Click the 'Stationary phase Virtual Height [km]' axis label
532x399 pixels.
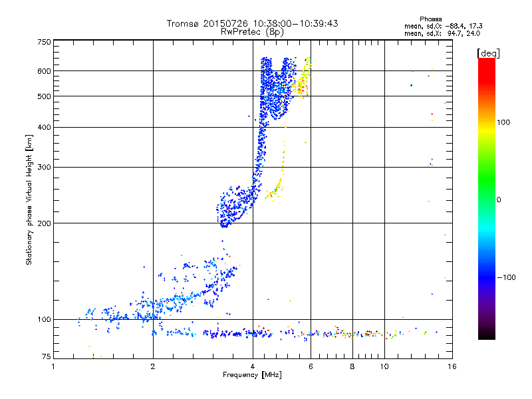[29, 199]
